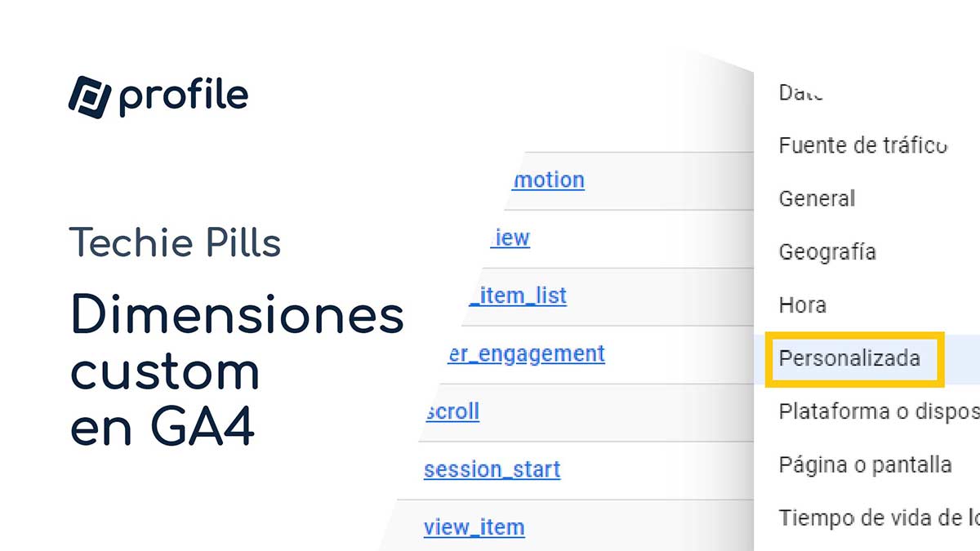This screenshot has width=980, height=551.
Task: Open the truncated iew event link
Action: [x=510, y=238]
